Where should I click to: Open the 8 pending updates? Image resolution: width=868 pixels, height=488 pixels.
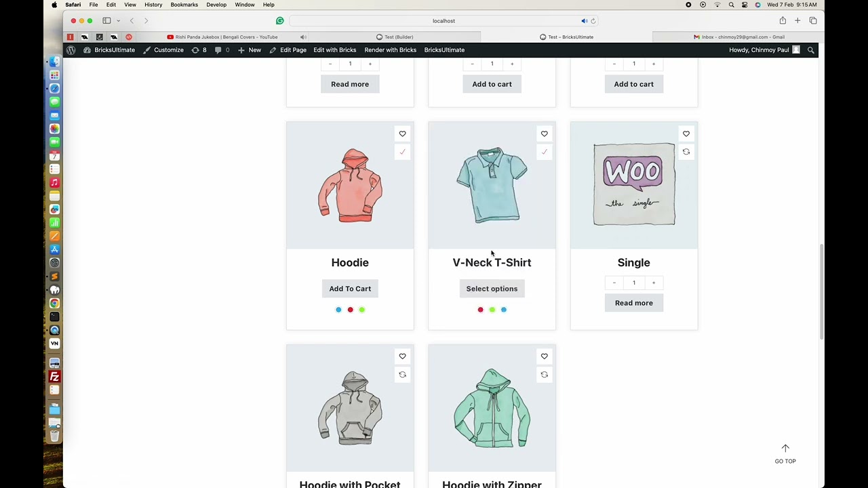tap(199, 50)
